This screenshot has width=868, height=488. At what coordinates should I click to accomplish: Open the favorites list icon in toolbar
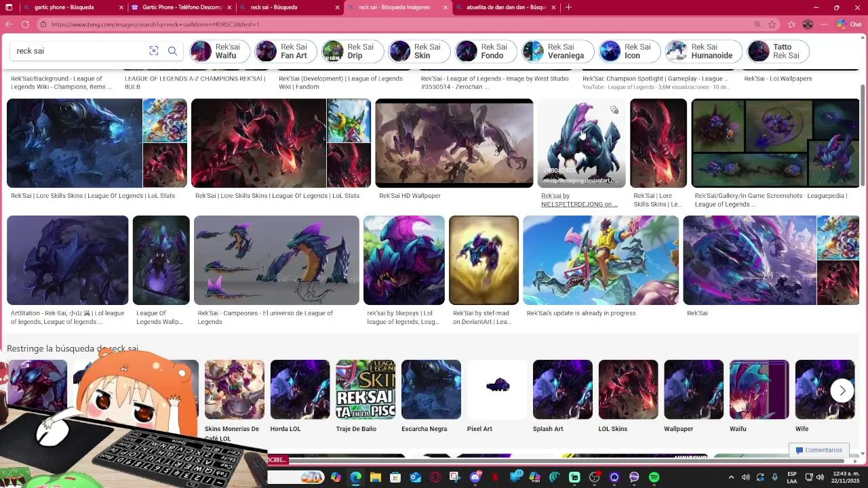click(x=791, y=24)
